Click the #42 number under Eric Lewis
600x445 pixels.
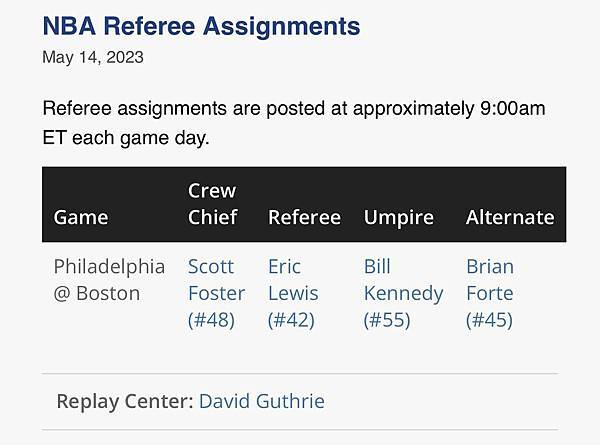291,320
